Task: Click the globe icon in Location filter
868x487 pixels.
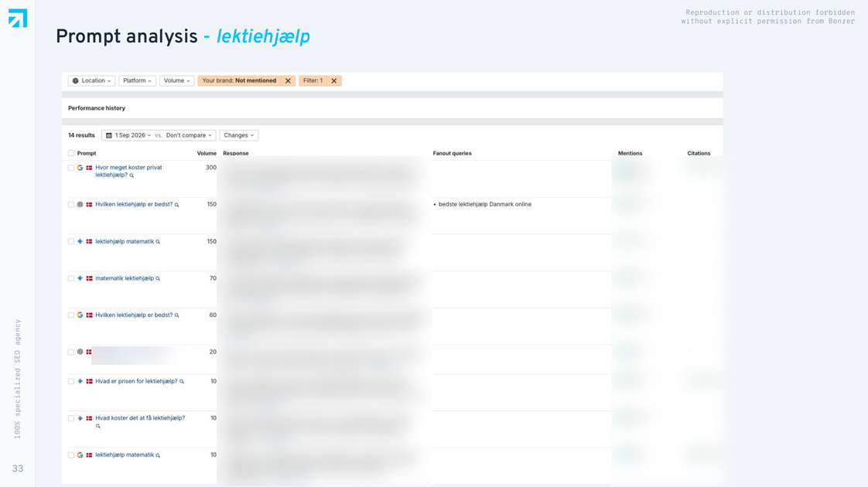Action: pos(76,81)
